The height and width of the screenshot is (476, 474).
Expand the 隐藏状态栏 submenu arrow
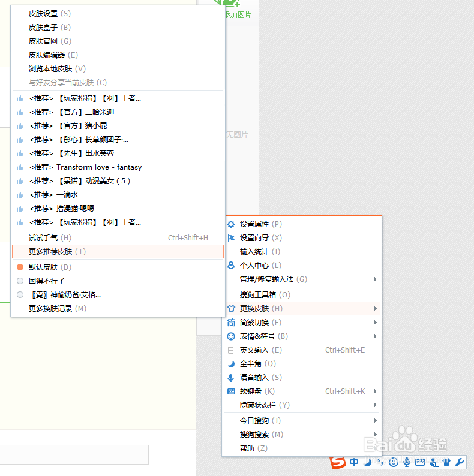(x=376, y=405)
